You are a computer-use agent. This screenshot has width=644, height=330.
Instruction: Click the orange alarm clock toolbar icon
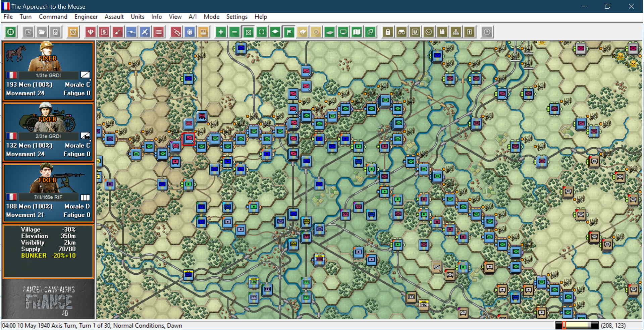pyautogui.click(x=73, y=32)
